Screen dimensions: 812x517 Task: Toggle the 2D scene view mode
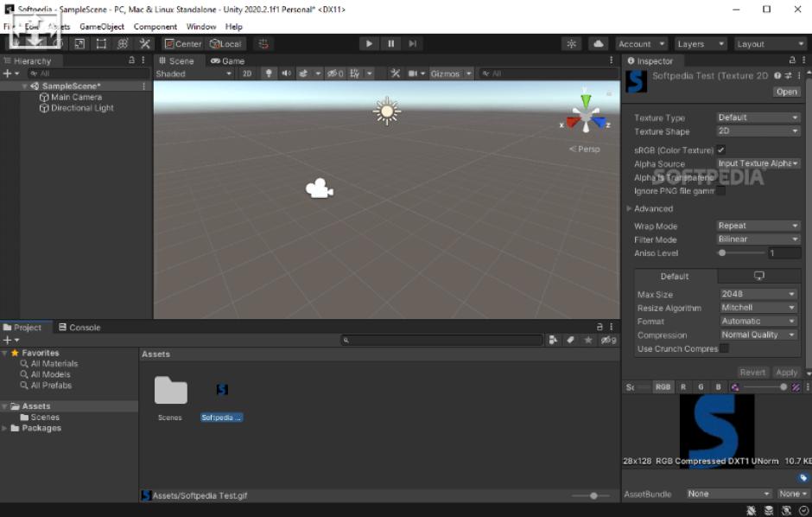coord(247,73)
